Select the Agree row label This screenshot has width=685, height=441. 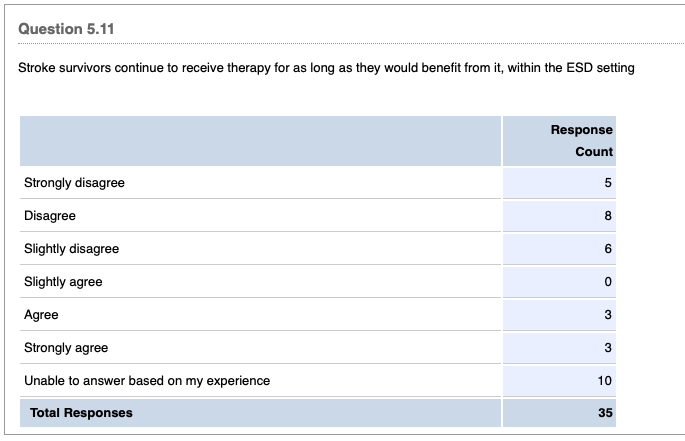pyautogui.click(x=41, y=315)
